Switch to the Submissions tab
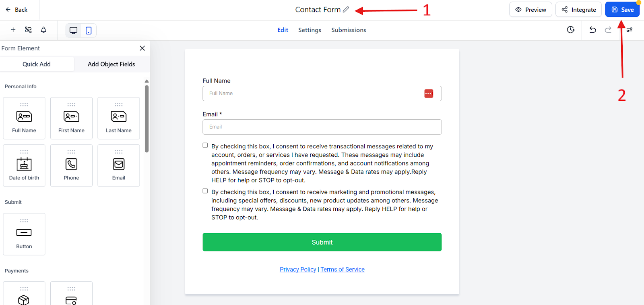 pos(349,30)
